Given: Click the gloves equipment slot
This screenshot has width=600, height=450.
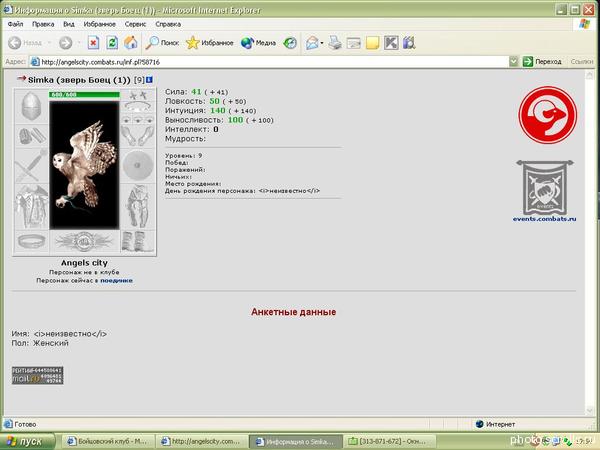Looking at the screenshot, I should pos(138,136).
